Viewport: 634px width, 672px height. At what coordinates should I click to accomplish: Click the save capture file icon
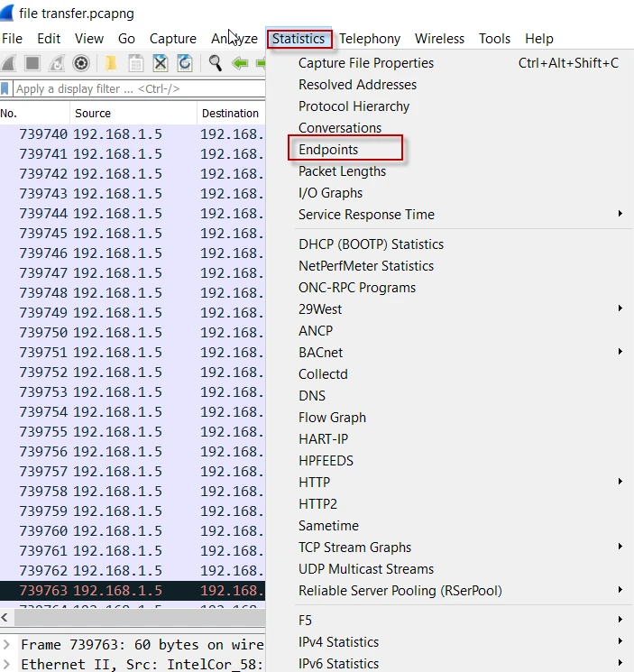(135, 63)
